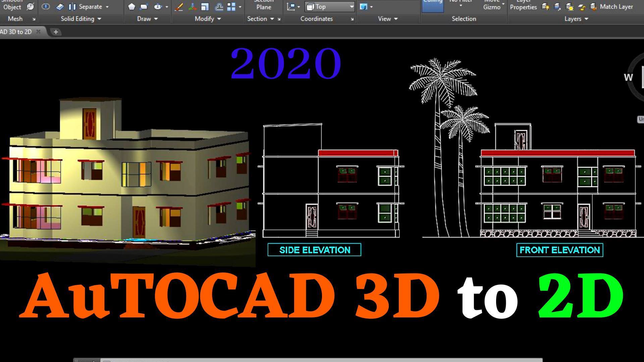Expand the View panel
The height and width of the screenshot is (362, 644).
tap(388, 19)
